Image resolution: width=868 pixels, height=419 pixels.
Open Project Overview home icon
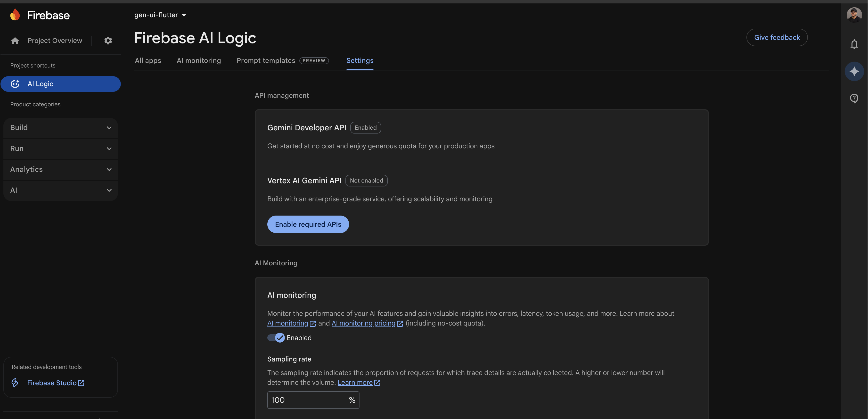coord(15,41)
